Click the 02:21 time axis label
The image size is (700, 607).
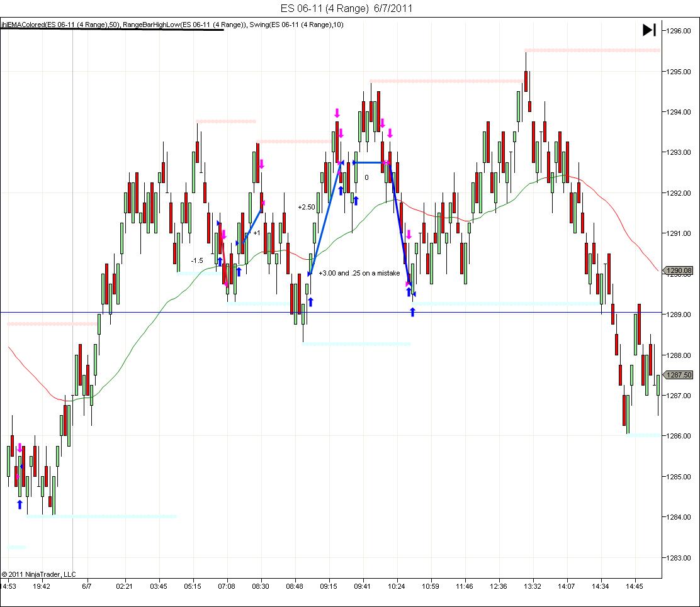click(x=124, y=586)
